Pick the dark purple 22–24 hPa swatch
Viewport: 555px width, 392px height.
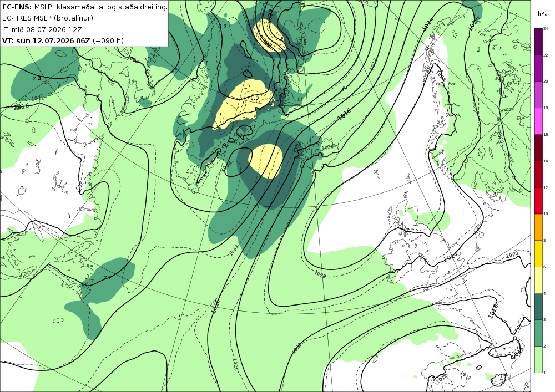[538, 42]
